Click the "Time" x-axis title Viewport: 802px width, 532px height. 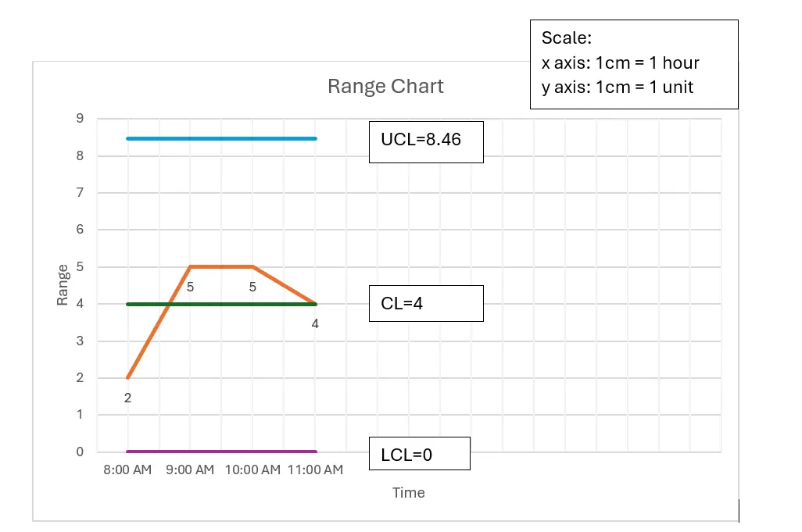click(x=409, y=493)
